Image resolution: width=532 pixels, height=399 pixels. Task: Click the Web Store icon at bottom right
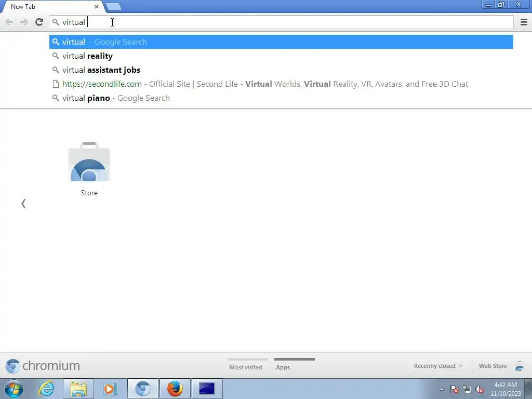pos(519,366)
